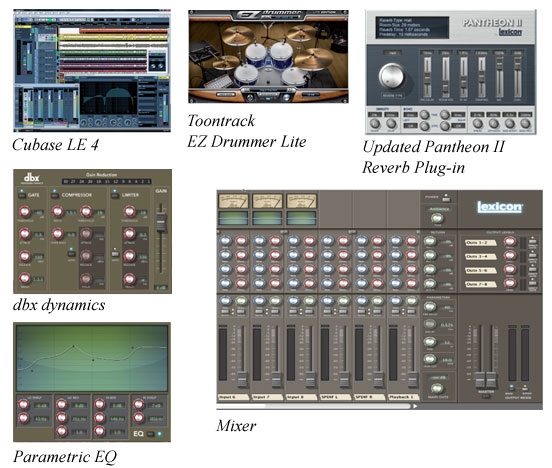The height and width of the screenshot is (468, 552).
Task: Toggle the dbx Gate on/off button
Action: [21, 195]
